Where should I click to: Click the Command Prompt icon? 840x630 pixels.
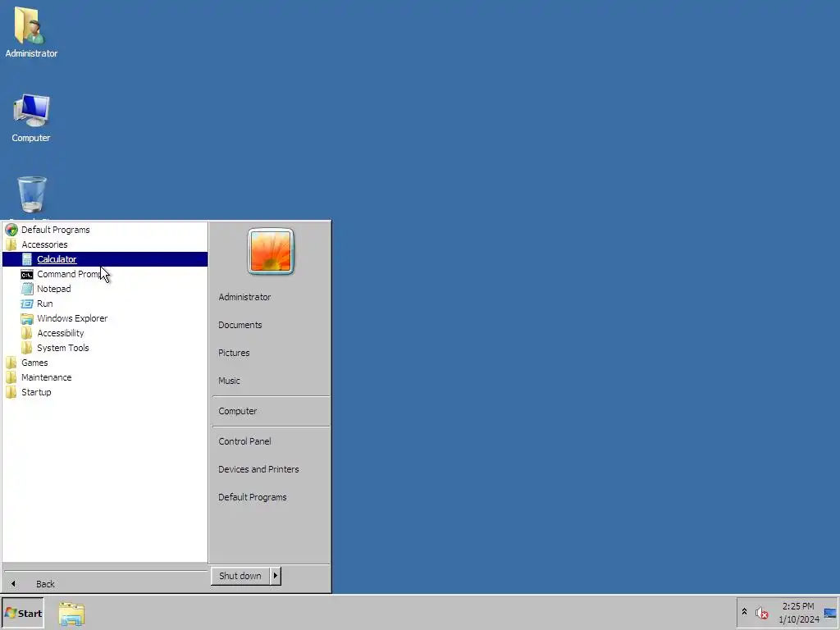click(27, 274)
